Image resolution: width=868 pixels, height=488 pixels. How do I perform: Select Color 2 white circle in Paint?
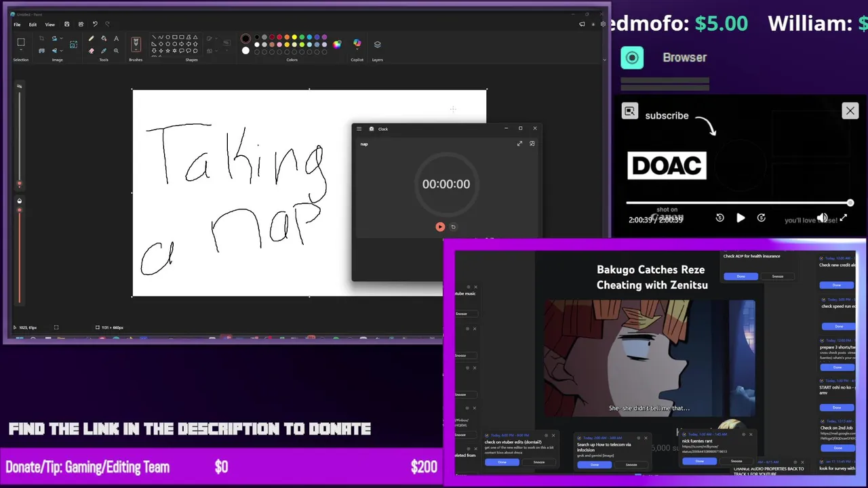pos(245,51)
